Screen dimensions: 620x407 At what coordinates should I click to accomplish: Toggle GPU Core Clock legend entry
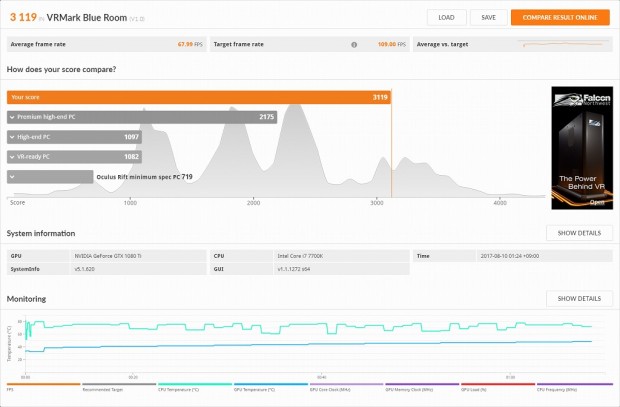click(x=347, y=387)
